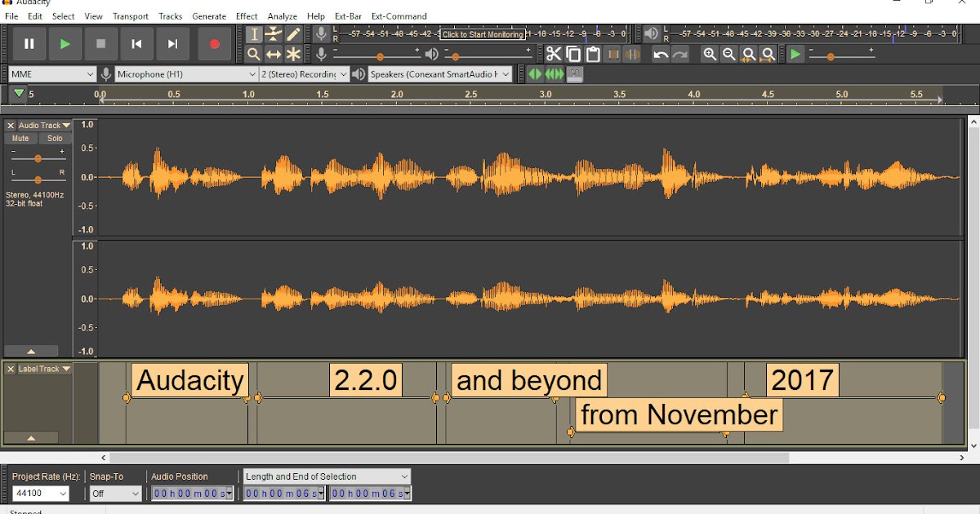Cut the selected audio with scissors icon
The width and height of the screenshot is (980, 514).
coord(553,54)
